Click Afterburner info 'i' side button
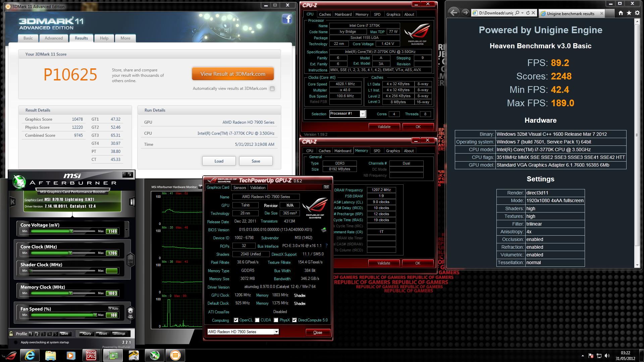 click(132, 202)
